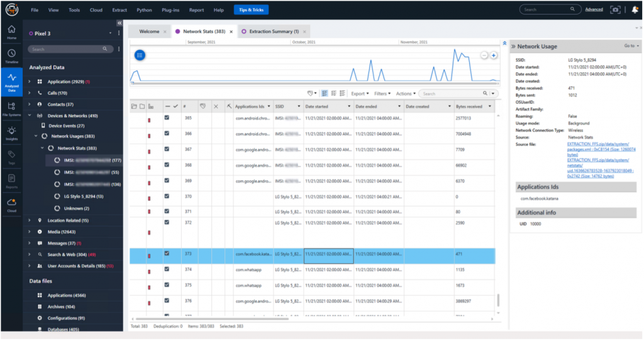Image resolution: width=644 pixels, height=341 pixels.
Task: Open Cloud sidebar icon
Action: [11, 205]
